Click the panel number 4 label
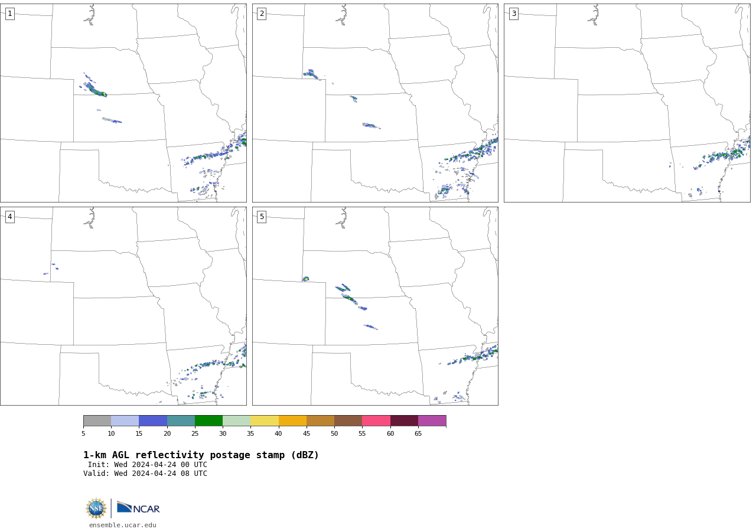 [9, 217]
